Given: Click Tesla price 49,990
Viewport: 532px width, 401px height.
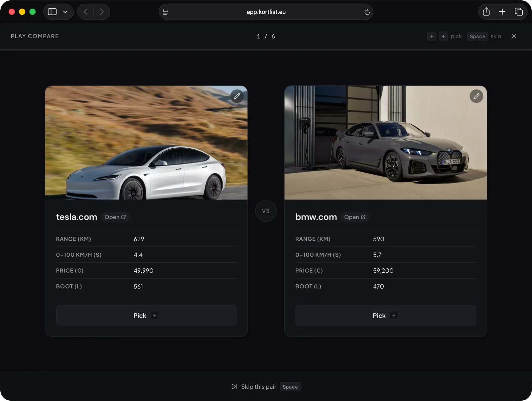Looking at the screenshot, I should point(143,271).
